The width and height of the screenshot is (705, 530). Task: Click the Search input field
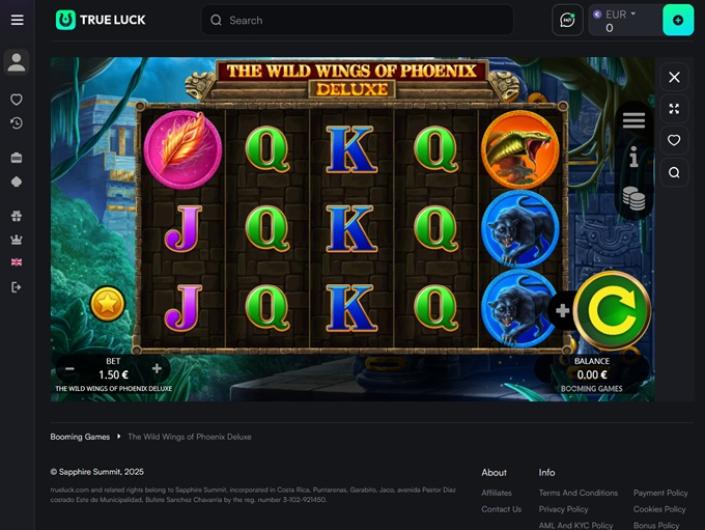(x=357, y=20)
